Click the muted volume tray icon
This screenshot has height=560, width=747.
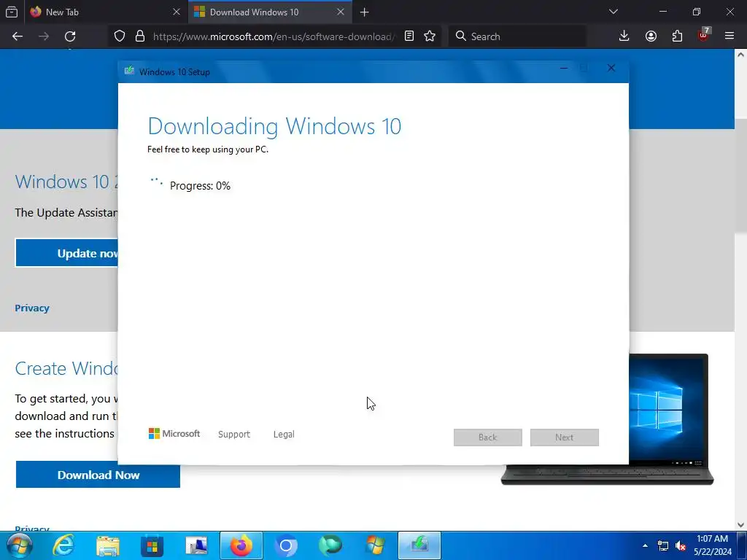tap(681, 545)
